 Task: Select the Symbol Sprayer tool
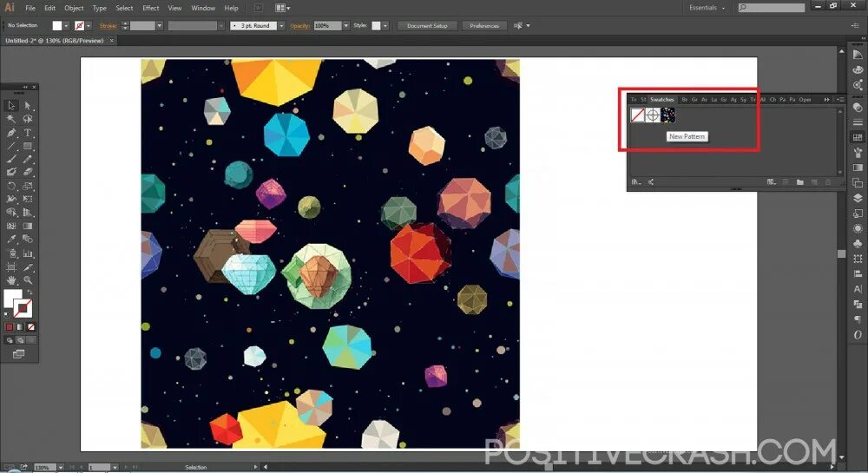(x=11, y=253)
